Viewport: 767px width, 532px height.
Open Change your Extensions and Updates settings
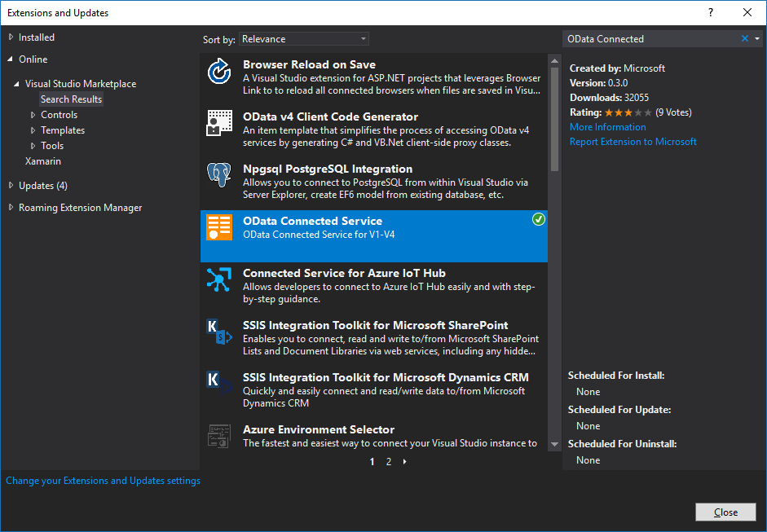coord(103,481)
